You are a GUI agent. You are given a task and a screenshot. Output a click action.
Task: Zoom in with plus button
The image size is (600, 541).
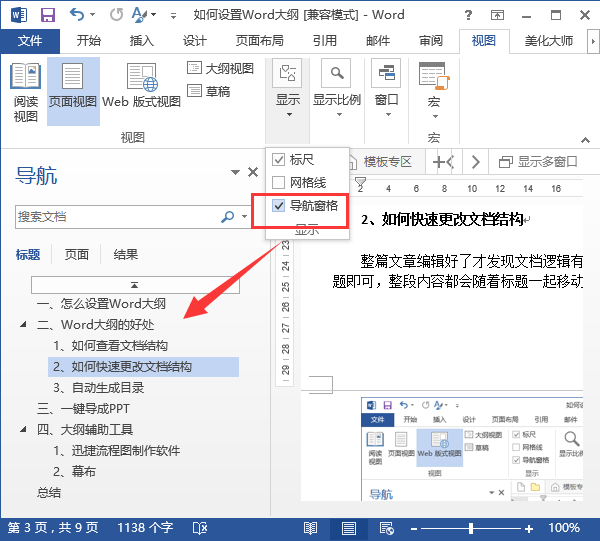pyautogui.click(x=529, y=529)
